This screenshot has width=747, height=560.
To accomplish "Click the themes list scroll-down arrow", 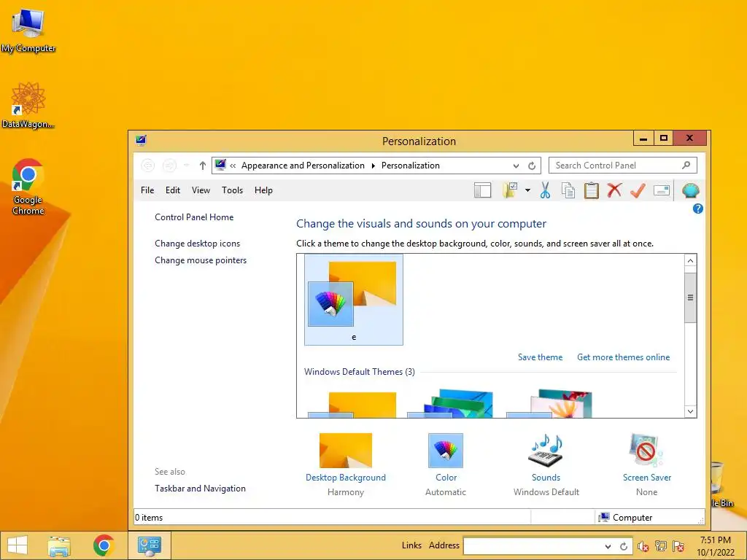I will click(690, 411).
